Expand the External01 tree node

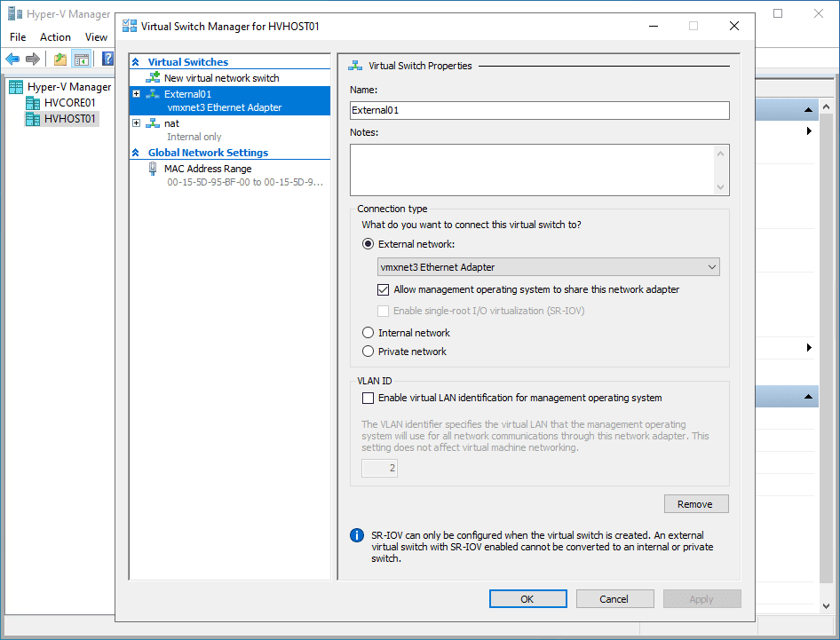coord(137,94)
